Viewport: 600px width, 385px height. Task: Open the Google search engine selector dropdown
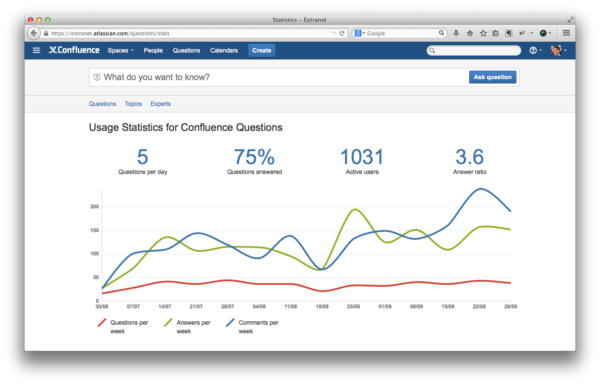point(359,33)
